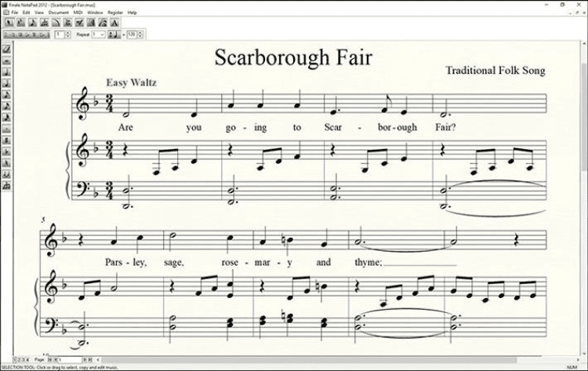Click the lyric word 'Scar'

pyautogui.click(x=333, y=128)
